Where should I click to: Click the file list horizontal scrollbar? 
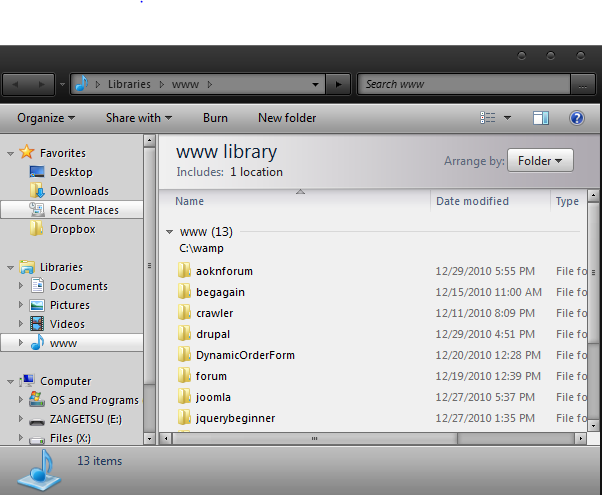click(x=315, y=438)
